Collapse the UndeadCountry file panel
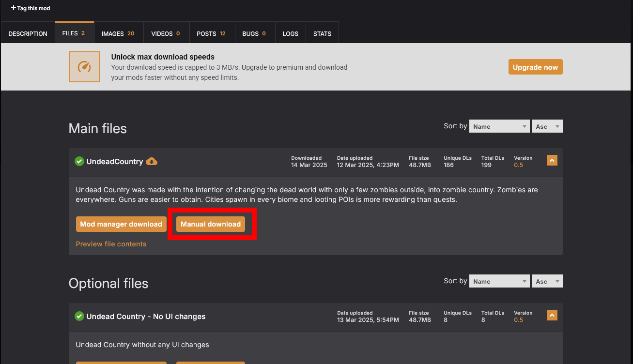The height and width of the screenshot is (364, 633). [x=552, y=160]
